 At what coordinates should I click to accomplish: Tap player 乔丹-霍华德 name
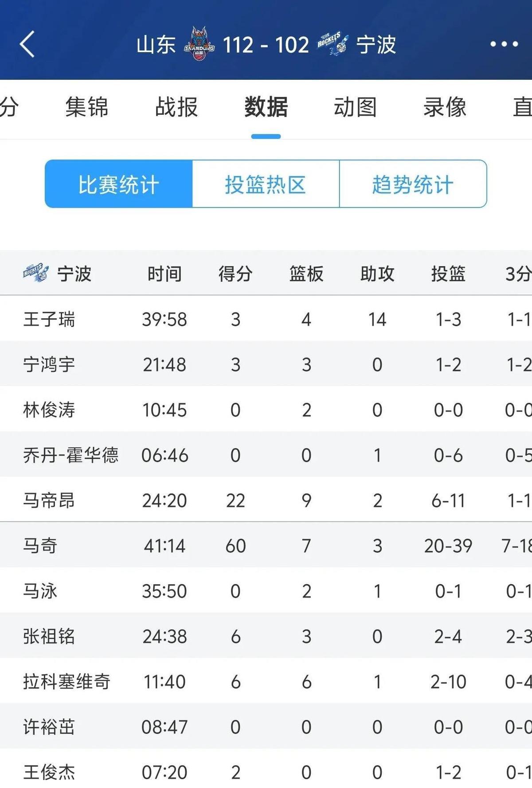tap(71, 455)
